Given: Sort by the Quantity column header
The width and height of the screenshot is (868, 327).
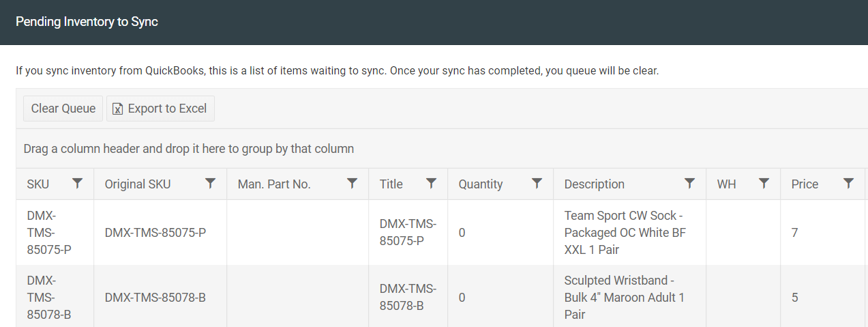Looking at the screenshot, I should pos(481,184).
